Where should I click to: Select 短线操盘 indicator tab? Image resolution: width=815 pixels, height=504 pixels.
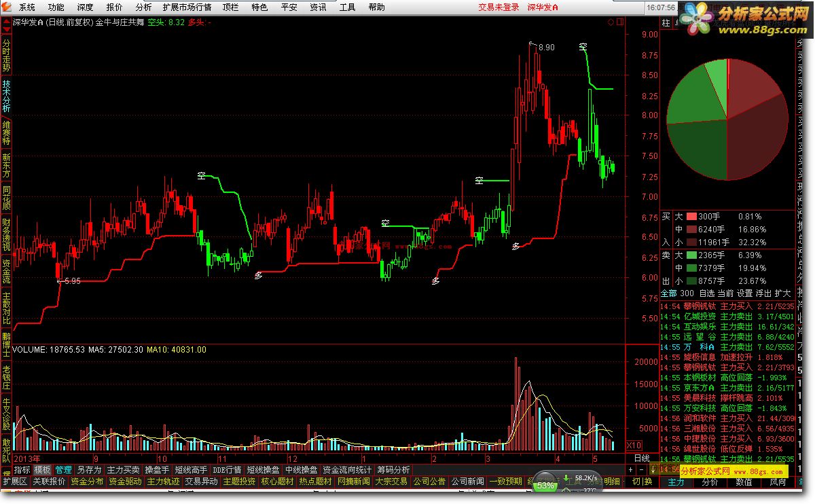point(263,469)
